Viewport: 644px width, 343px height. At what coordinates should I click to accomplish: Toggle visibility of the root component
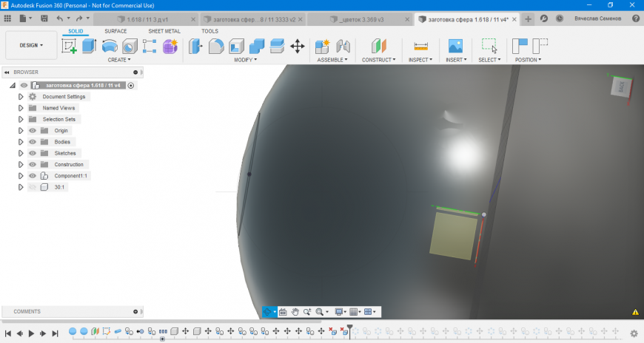[24, 85]
